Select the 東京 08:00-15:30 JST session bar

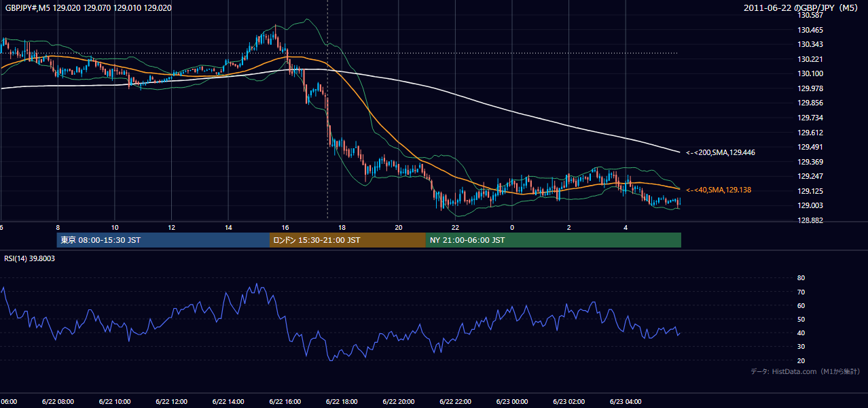pyautogui.click(x=163, y=240)
